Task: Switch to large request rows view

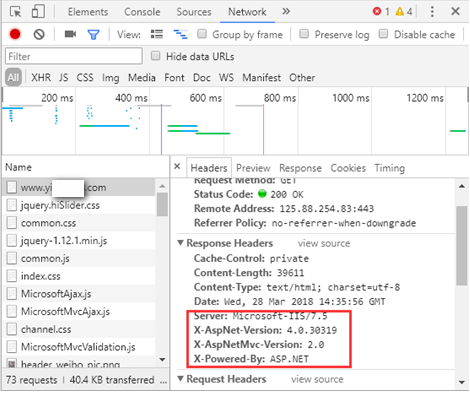Action: (157, 34)
